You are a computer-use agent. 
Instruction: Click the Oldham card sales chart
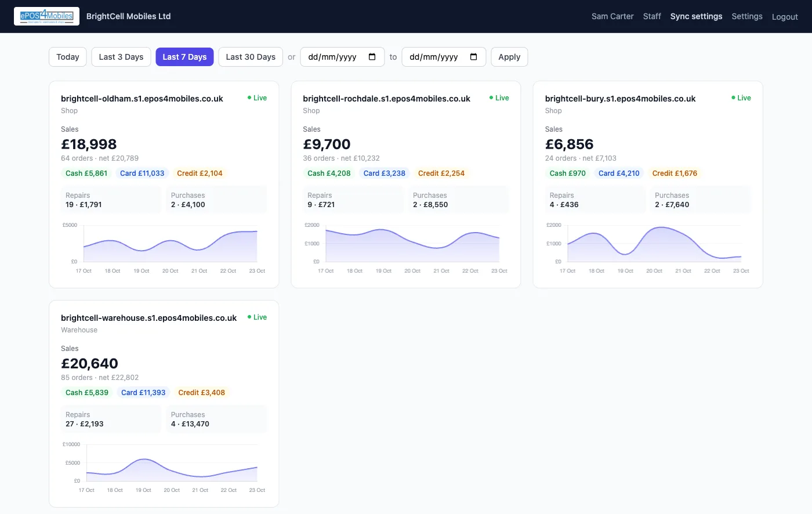click(x=164, y=248)
